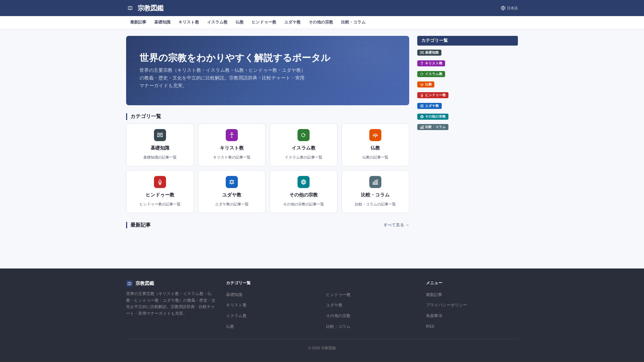Click footer ユダヤ教 link
The width and height of the screenshot is (644, 362).
click(334, 305)
